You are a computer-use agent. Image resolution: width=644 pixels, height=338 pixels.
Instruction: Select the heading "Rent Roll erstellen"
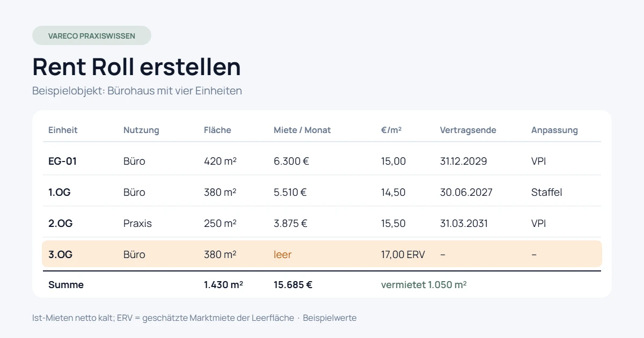(x=136, y=67)
